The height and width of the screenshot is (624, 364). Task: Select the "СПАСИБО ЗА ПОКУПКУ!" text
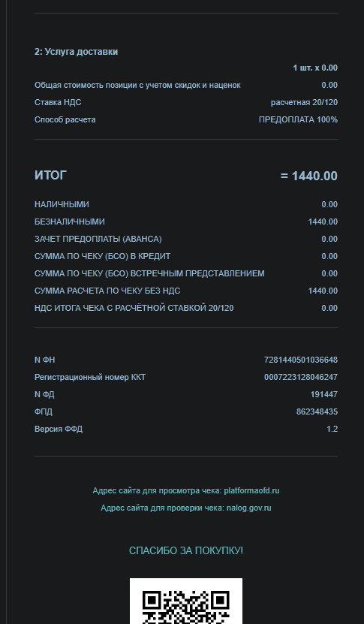point(186,550)
